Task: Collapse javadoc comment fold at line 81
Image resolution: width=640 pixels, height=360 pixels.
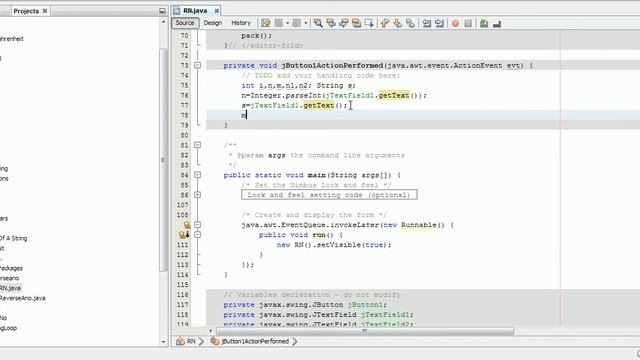Action: pyautogui.click(x=198, y=145)
